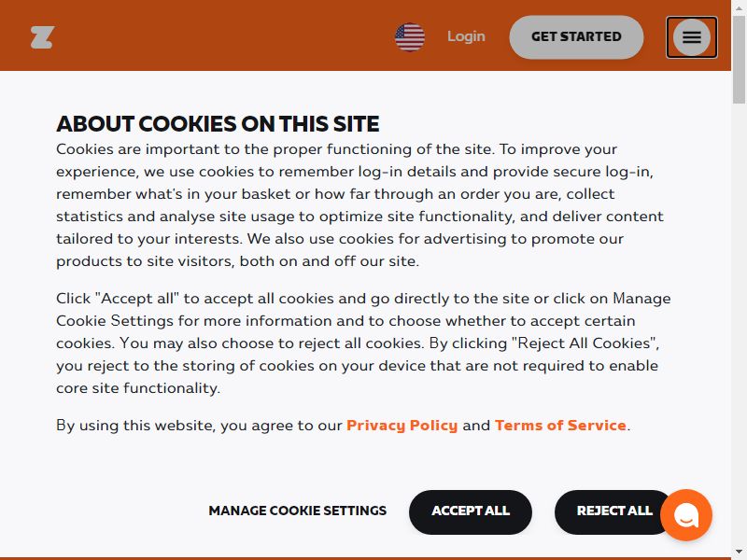This screenshot has width=747, height=560.
Task: Click the 'By using this website' sentence
Action: [343, 425]
